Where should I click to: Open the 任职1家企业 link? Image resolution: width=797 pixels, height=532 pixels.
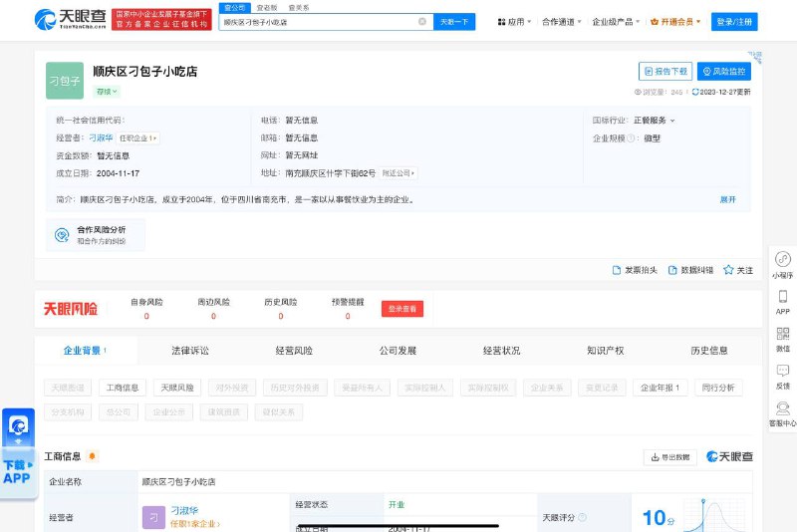[x=194, y=523]
